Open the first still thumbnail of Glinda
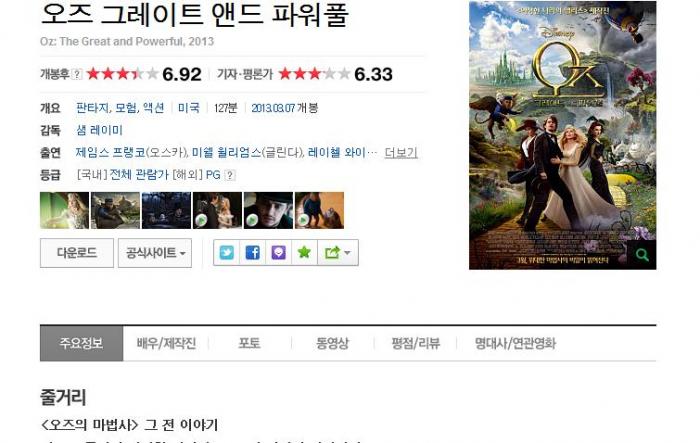The height and width of the screenshot is (443, 700). coord(64,210)
